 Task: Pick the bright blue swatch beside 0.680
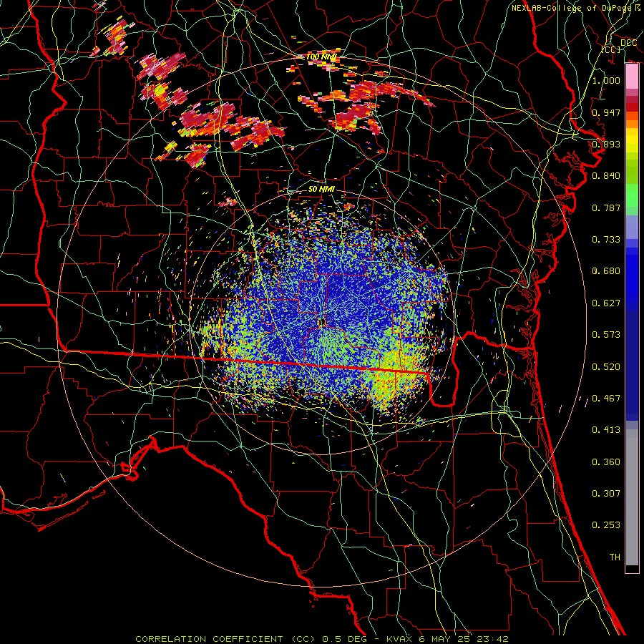pos(632,275)
